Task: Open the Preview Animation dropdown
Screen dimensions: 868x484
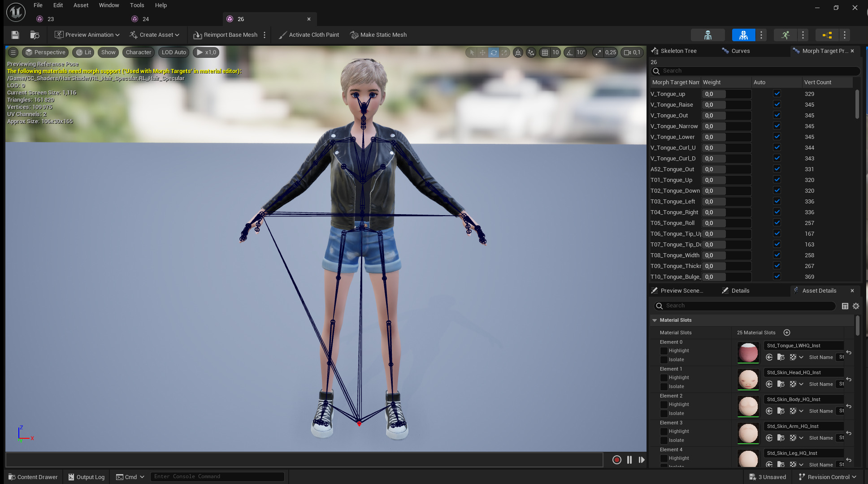Action: pyautogui.click(x=87, y=35)
